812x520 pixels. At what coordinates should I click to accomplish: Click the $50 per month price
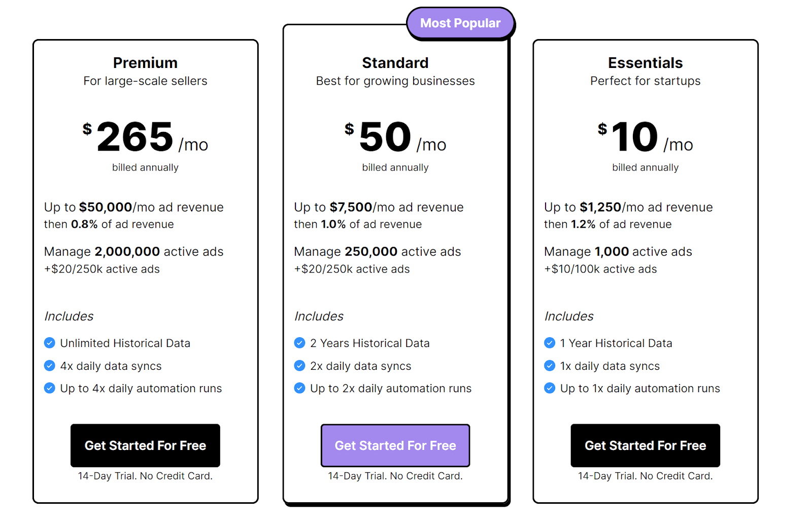pos(395,137)
